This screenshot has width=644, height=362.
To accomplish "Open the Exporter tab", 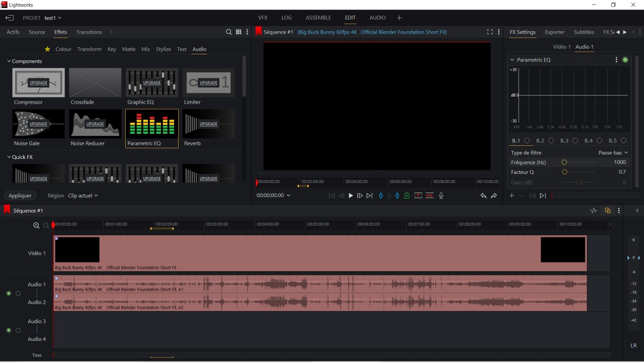I will [554, 32].
